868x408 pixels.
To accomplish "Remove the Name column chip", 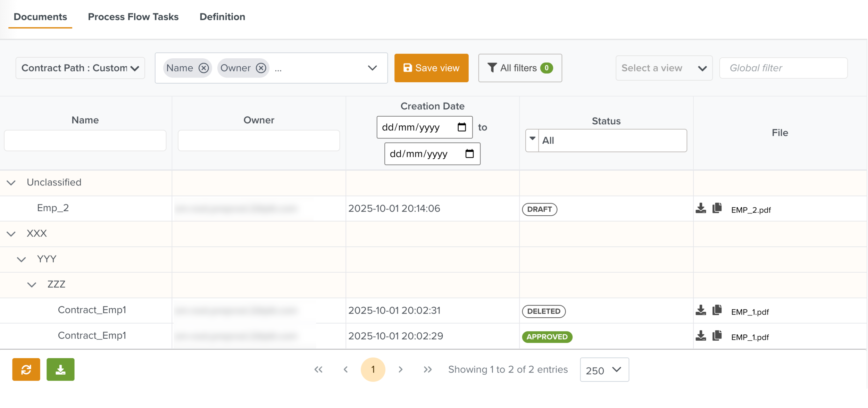I will click(204, 68).
